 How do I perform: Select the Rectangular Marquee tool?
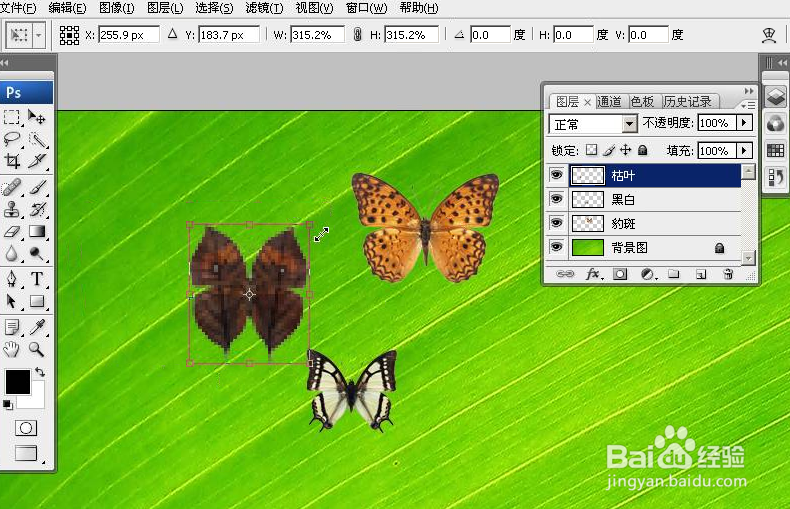coord(12,117)
